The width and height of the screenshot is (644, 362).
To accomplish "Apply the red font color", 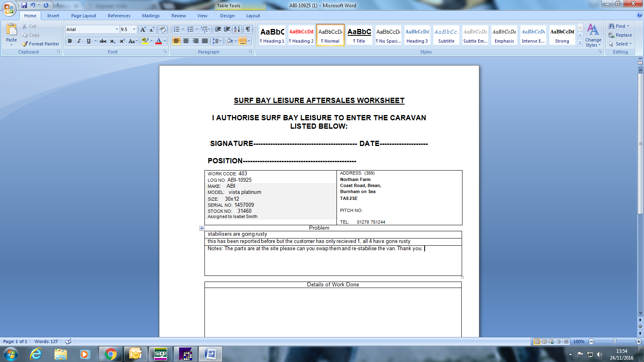I will pos(159,41).
